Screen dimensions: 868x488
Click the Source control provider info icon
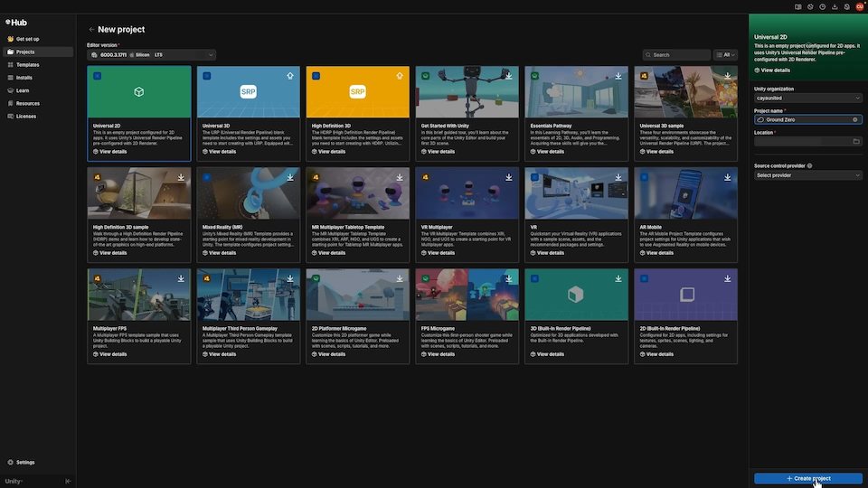pos(810,165)
